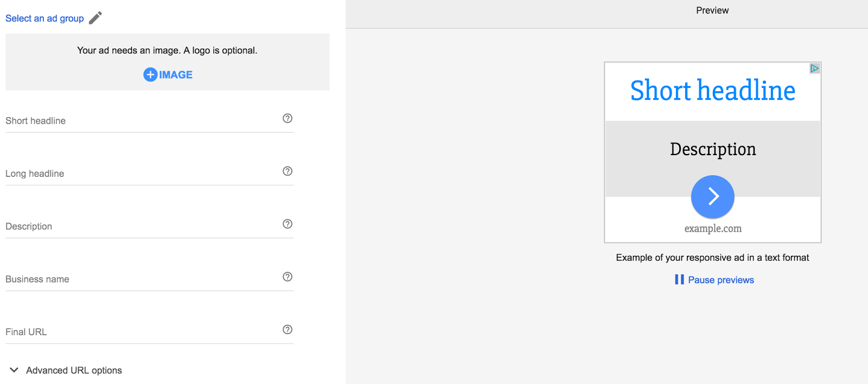The width and height of the screenshot is (868, 384).
Task: Select an ad group via the blue link
Action: point(44,18)
